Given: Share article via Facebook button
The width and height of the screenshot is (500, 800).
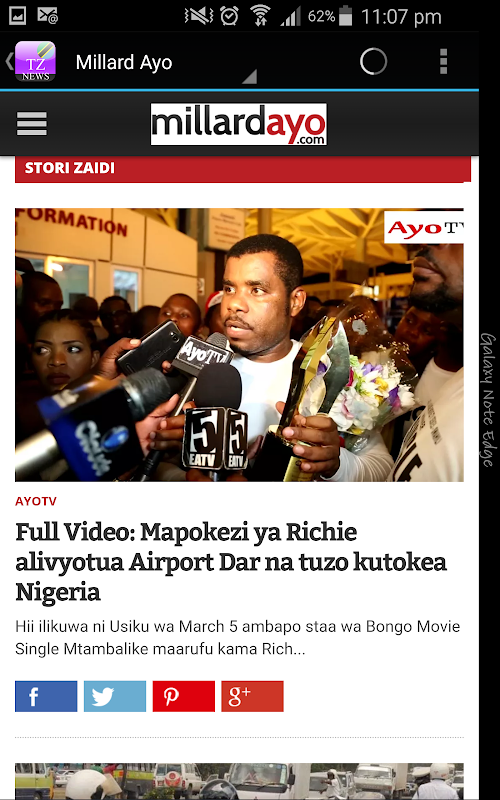Looking at the screenshot, I should point(46,696).
